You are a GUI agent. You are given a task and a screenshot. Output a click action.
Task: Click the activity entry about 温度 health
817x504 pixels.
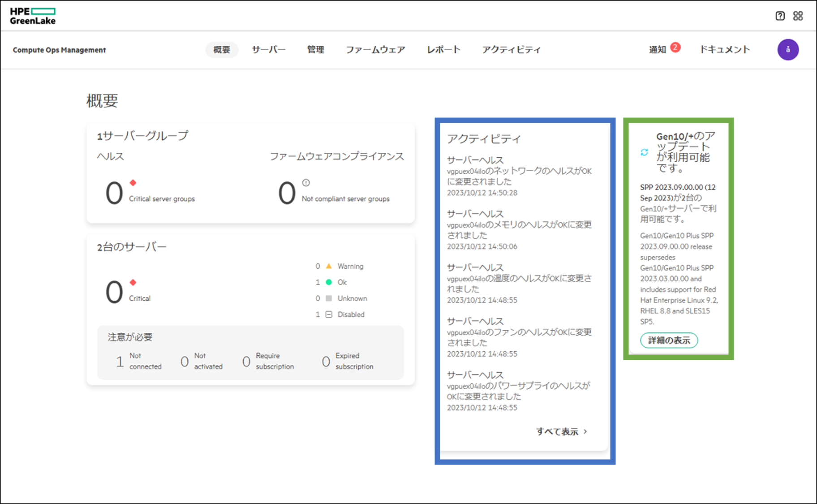coord(519,284)
